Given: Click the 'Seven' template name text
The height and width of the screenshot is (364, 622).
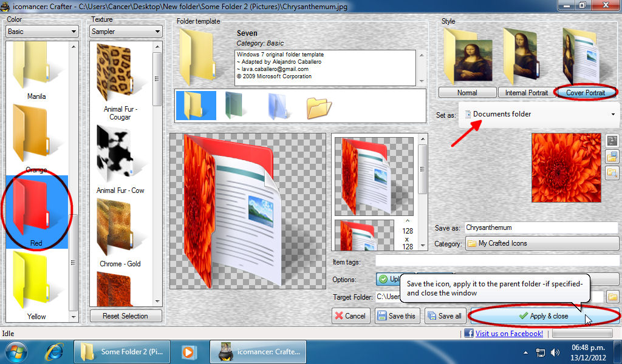Looking at the screenshot, I should point(247,33).
